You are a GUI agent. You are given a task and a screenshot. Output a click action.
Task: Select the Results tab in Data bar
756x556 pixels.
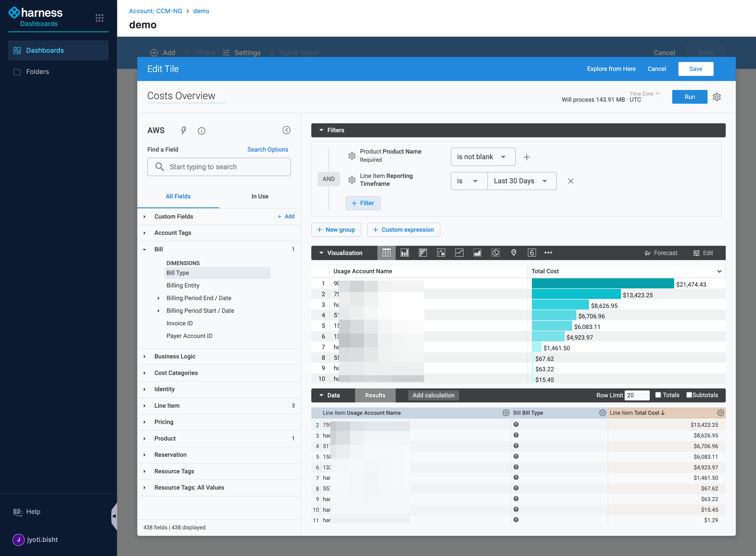[375, 395]
